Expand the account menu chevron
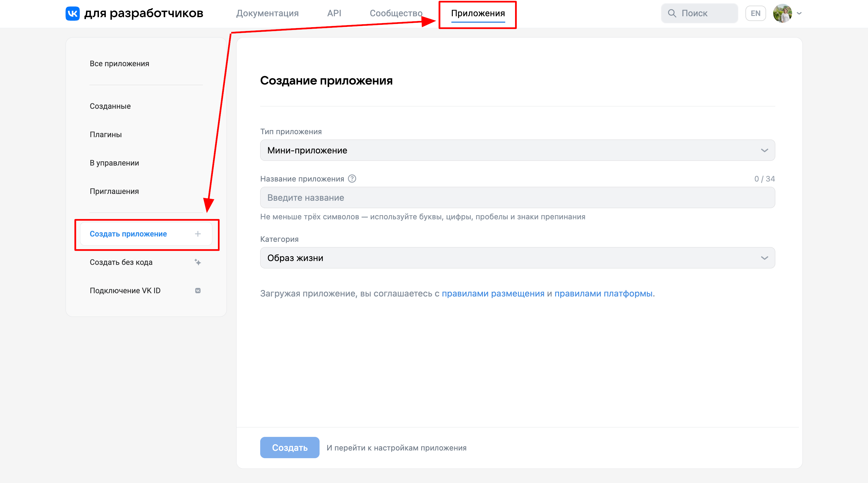 pyautogui.click(x=799, y=14)
